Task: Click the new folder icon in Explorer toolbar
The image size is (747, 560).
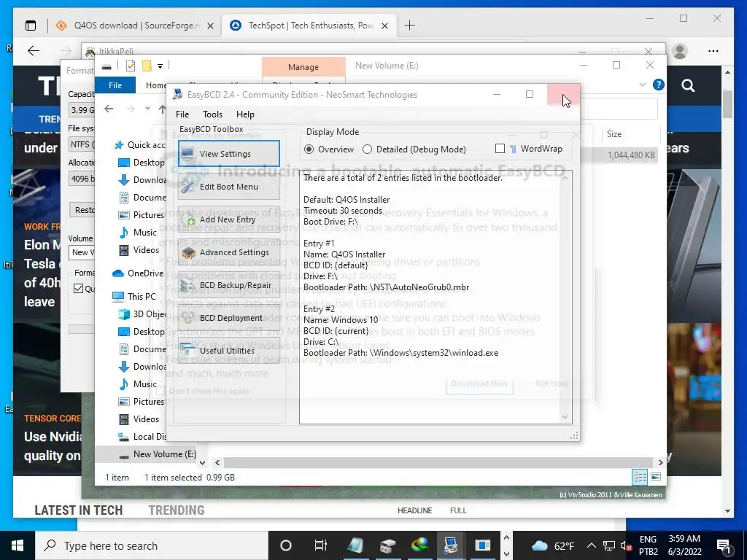Action: point(147,66)
